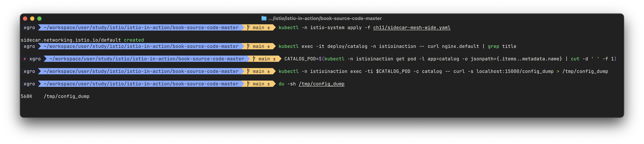Click 'app=catalog' label selector text
The width and height of the screenshot is (644, 144).
[443, 59]
